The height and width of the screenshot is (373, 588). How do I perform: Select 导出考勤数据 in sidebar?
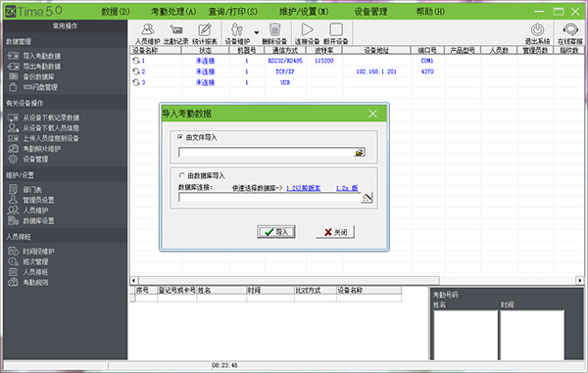[x=34, y=67]
